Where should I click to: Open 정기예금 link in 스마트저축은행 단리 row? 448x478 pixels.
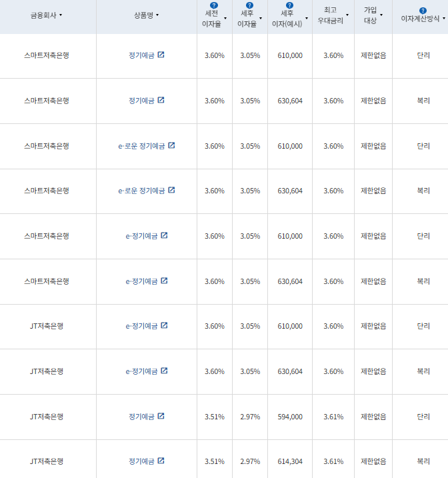(141, 55)
